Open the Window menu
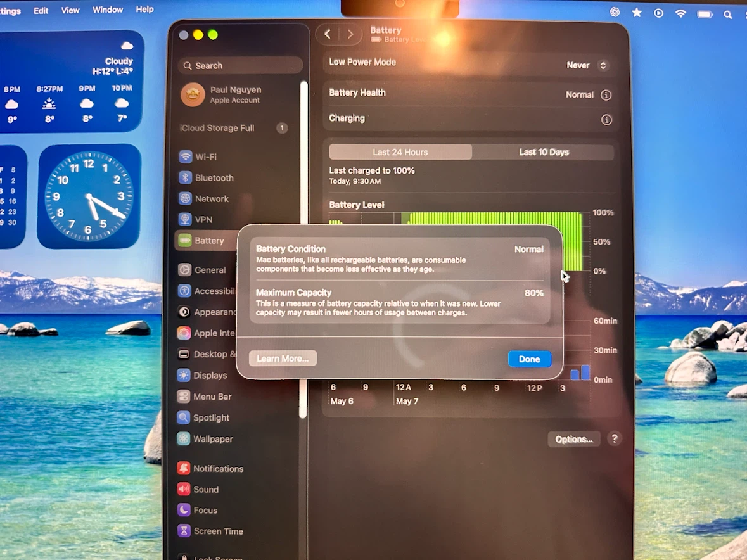Viewport: 747px width, 560px height. coord(108,10)
